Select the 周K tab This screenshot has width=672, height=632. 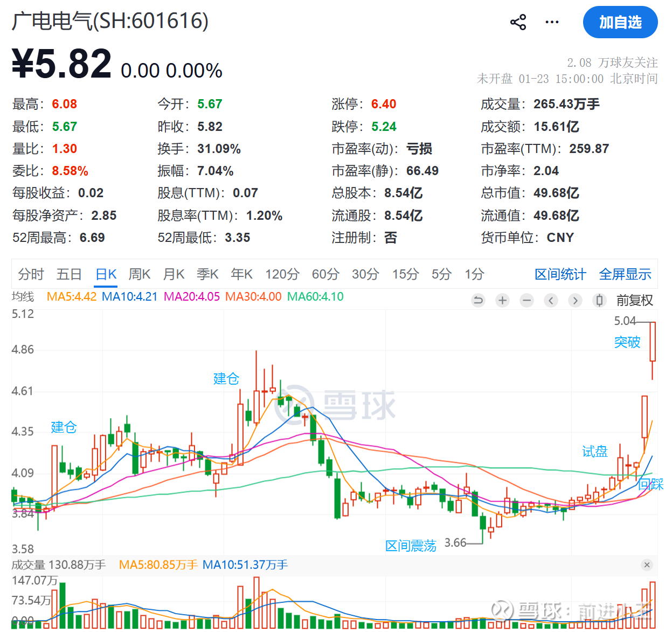(140, 274)
